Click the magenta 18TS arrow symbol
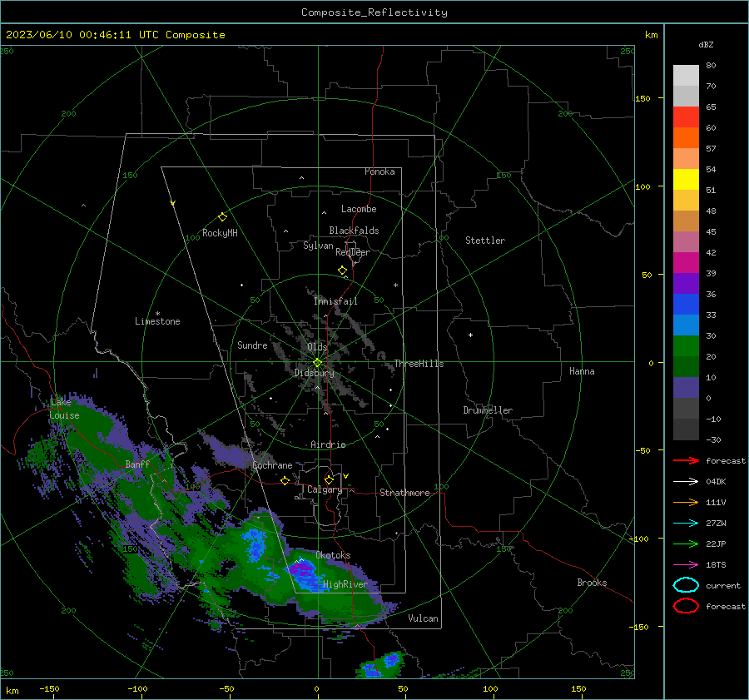The image size is (749, 700). (686, 565)
